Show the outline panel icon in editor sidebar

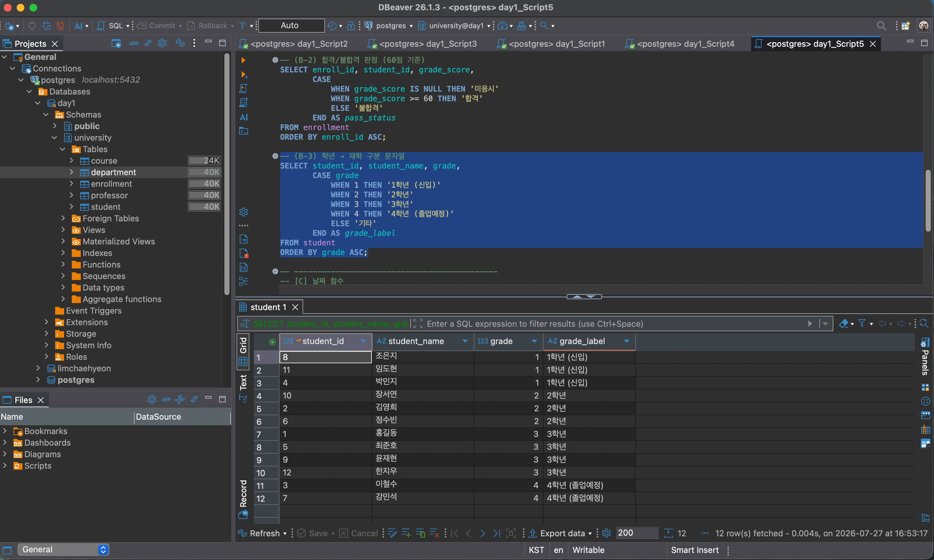coord(244,282)
